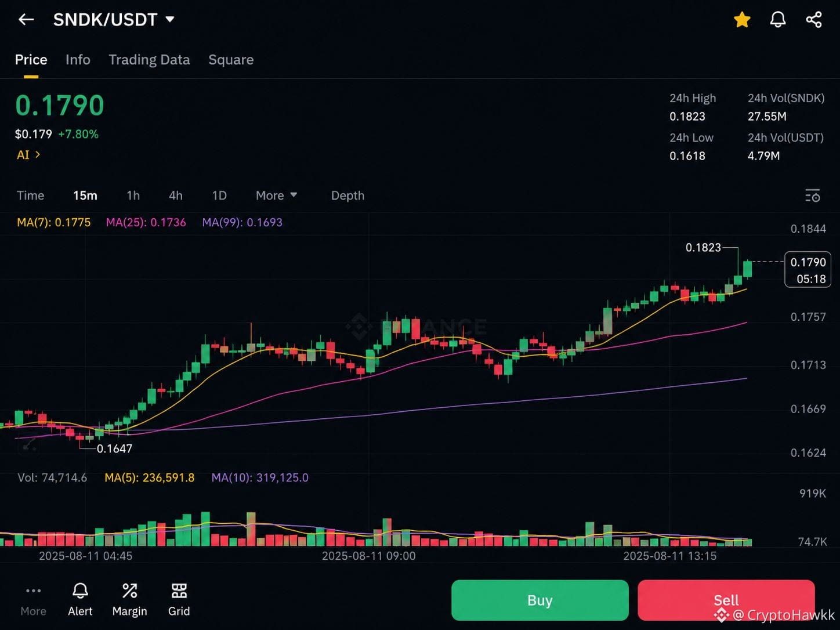The height and width of the screenshot is (630, 840).
Task: Click the 2025-08-11 04:45 time axis label
Action: (85, 556)
